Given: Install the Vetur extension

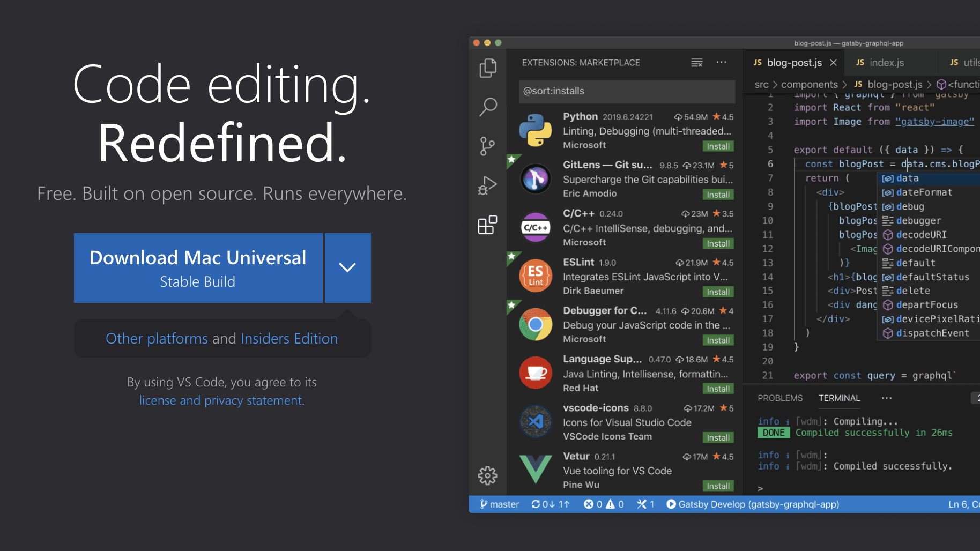Looking at the screenshot, I should click(x=718, y=486).
